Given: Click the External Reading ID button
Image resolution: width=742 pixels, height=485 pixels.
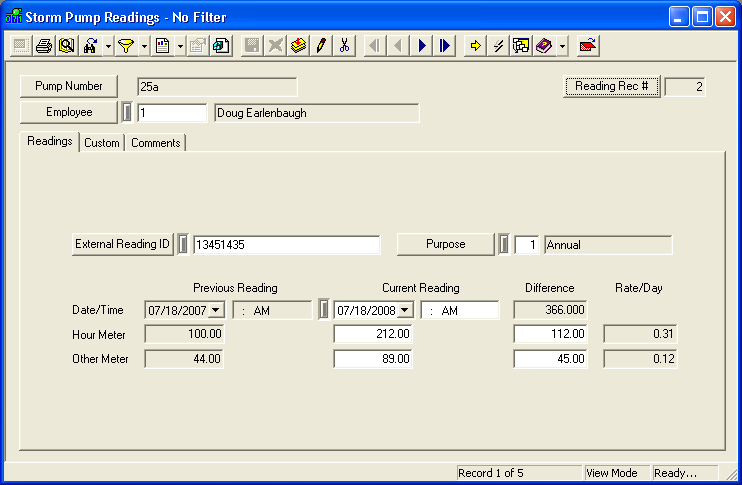Looking at the screenshot, I should pyautogui.click(x=123, y=244).
